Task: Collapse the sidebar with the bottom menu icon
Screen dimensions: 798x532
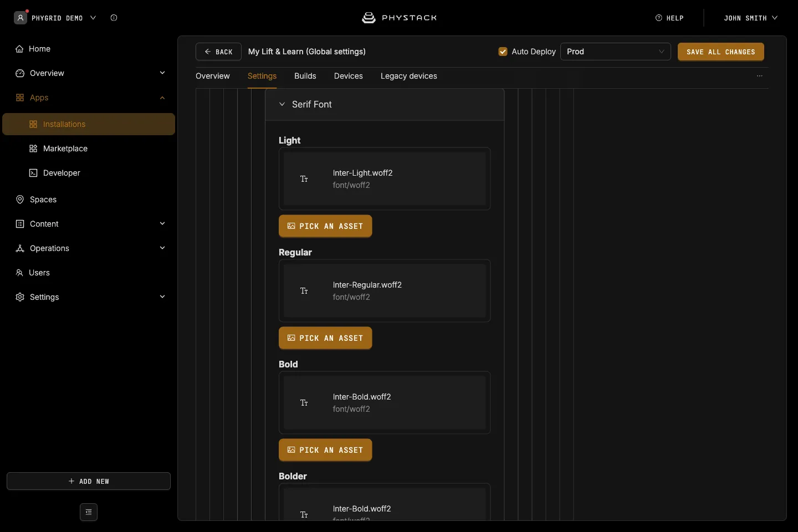Action: (89, 512)
